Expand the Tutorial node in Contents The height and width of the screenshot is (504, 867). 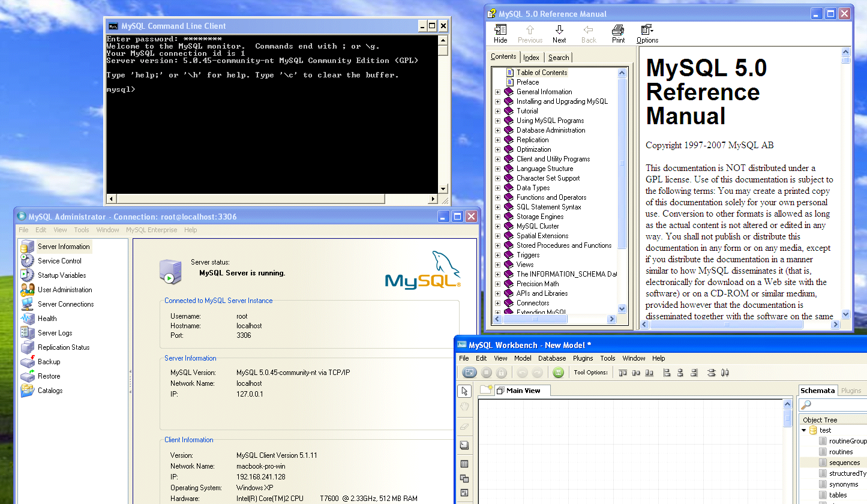coord(497,111)
